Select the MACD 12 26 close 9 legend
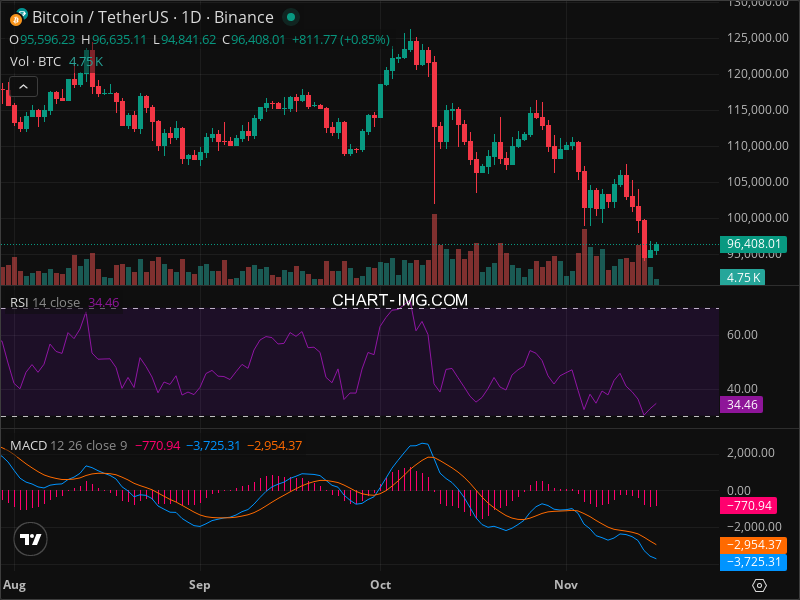 pyautogui.click(x=68, y=445)
